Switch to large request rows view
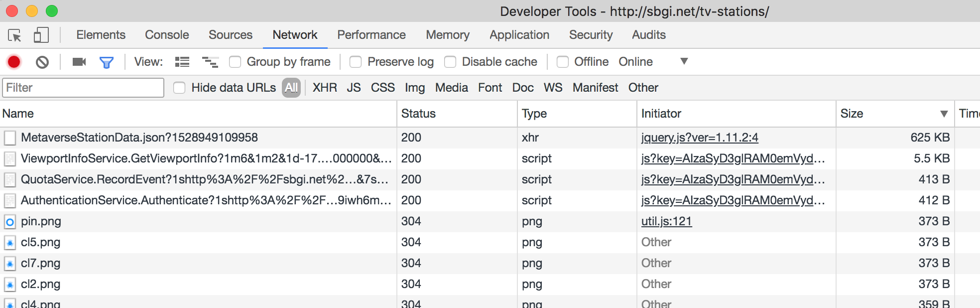Image resolution: width=980 pixels, height=308 pixels. point(182,62)
